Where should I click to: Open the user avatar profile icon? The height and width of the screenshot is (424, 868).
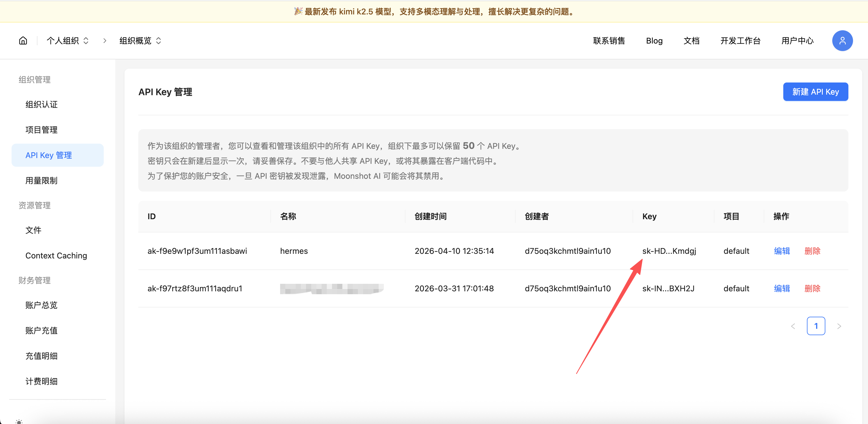point(842,40)
